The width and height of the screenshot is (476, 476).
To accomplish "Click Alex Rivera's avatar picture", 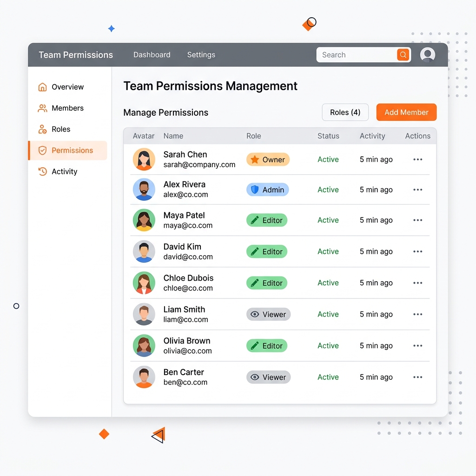I will pos(144,190).
